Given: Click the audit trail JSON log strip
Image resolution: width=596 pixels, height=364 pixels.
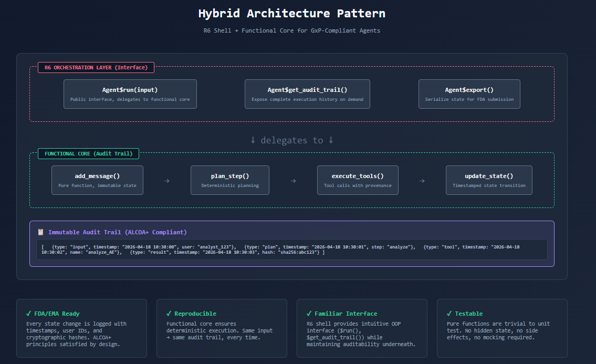Looking at the screenshot, I should click(x=292, y=249).
